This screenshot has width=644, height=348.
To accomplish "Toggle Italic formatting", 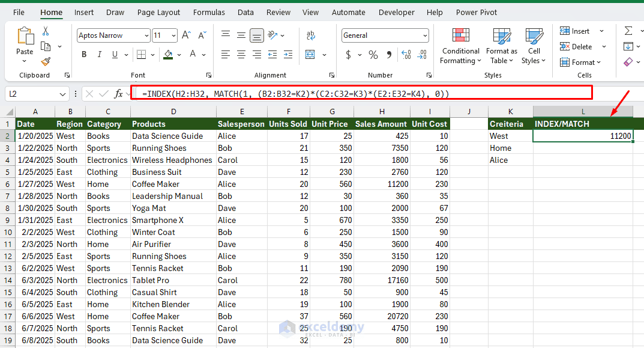I will click(x=100, y=54).
